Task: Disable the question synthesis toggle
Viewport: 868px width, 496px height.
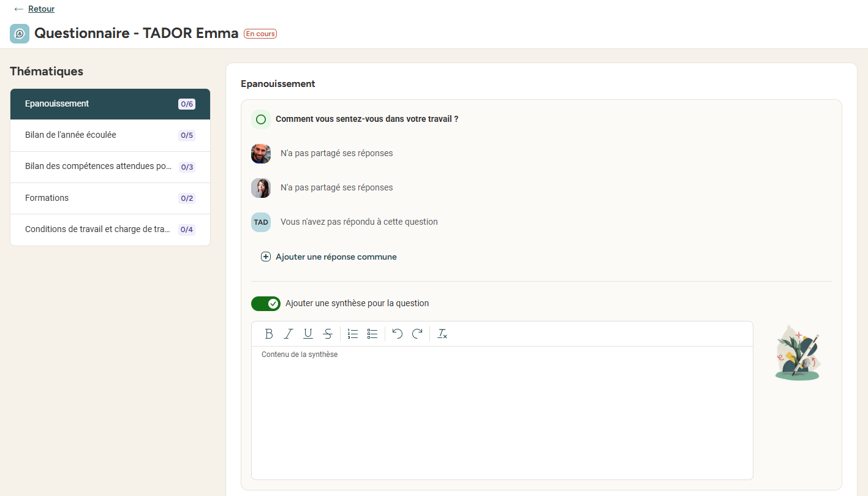Action: (266, 303)
